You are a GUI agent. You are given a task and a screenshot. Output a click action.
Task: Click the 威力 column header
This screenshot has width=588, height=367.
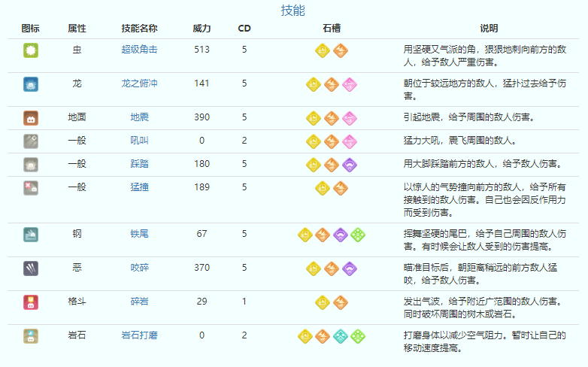(202, 28)
